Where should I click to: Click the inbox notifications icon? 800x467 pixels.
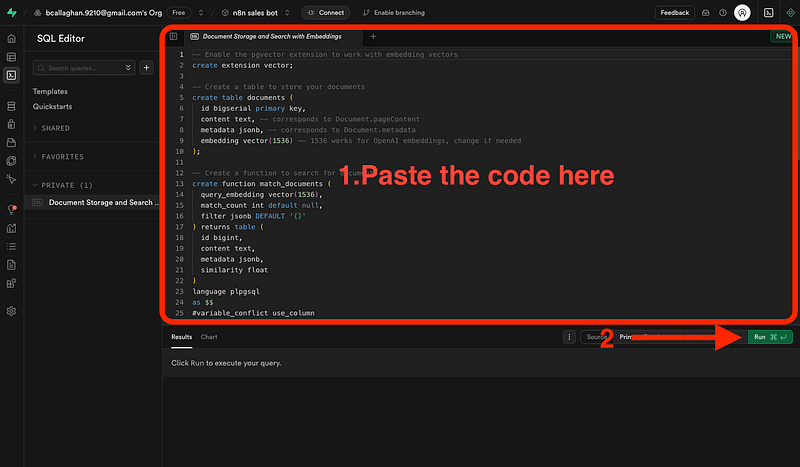coord(705,13)
